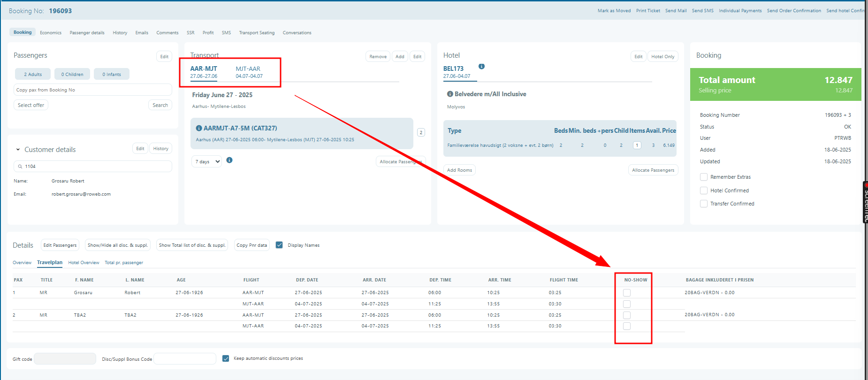868x380 pixels.
Task: Select the MJT-AAR return transport leg
Action: coord(249,72)
